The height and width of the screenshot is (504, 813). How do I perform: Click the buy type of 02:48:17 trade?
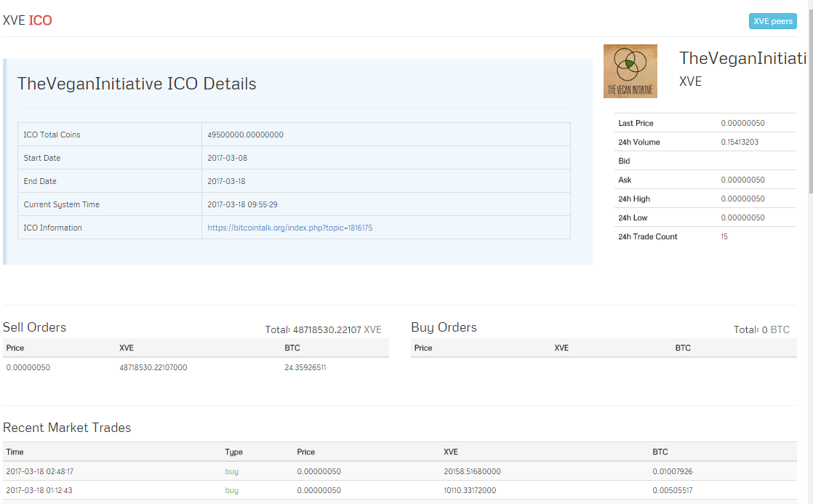point(232,471)
